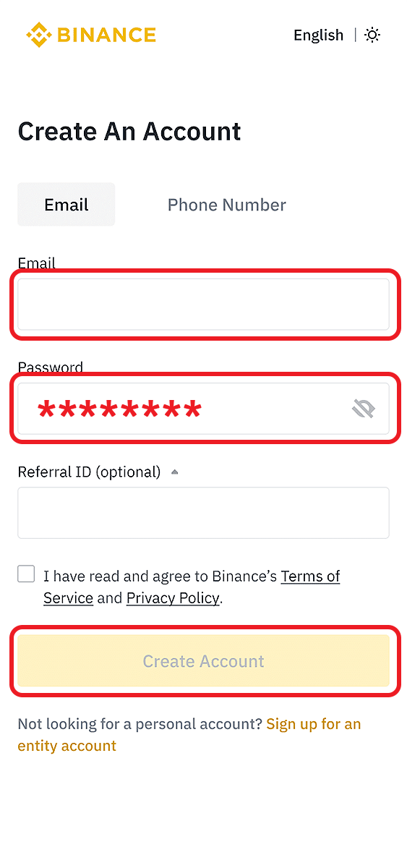Image resolution: width=407 pixels, height=868 pixels.
Task: Click the Create An Account heading
Action: point(129,132)
